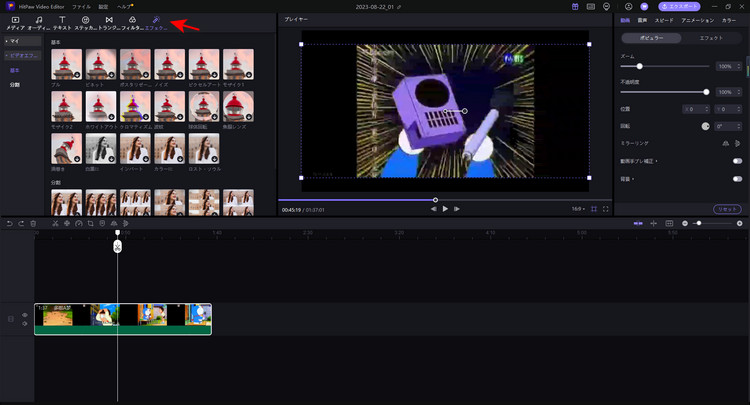Click the trash delete icon in timeline toolbar
Image resolution: width=750 pixels, height=405 pixels.
[33, 223]
